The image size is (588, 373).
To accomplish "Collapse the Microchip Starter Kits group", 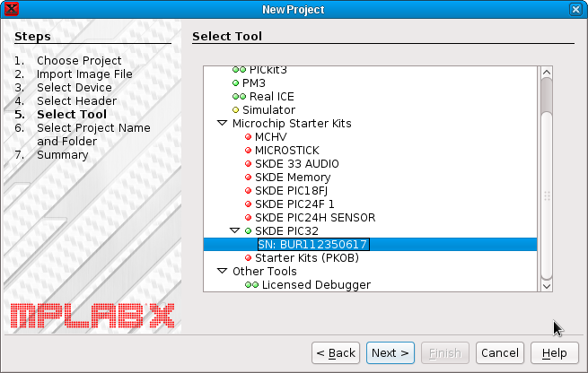I will [x=223, y=123].
